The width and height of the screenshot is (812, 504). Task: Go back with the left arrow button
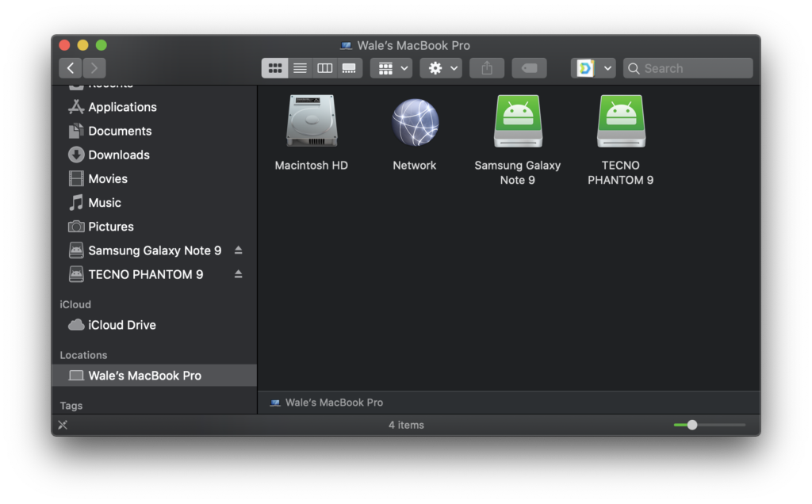(71, 68)
